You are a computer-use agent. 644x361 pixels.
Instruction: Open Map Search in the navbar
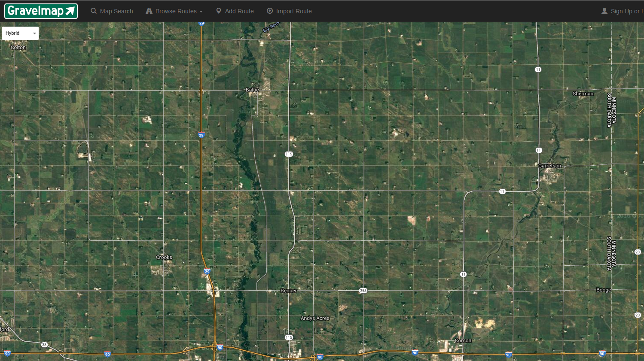112,11
